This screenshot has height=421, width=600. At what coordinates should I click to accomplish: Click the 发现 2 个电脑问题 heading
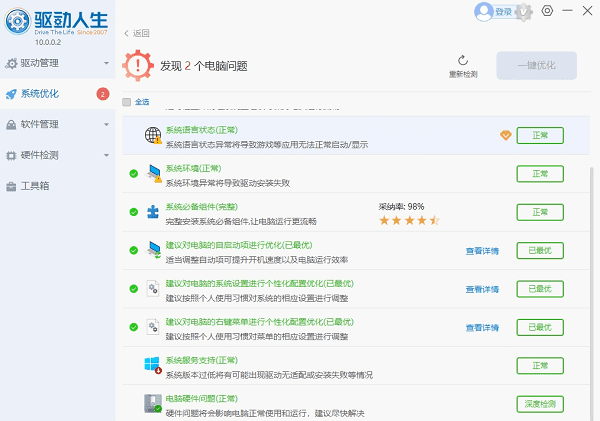click(204, 66)
